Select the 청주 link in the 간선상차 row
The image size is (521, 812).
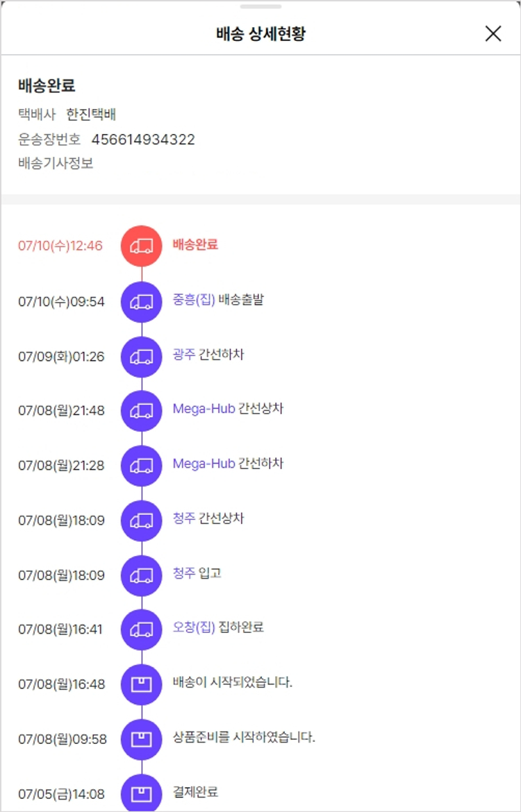tap(184, 518)
